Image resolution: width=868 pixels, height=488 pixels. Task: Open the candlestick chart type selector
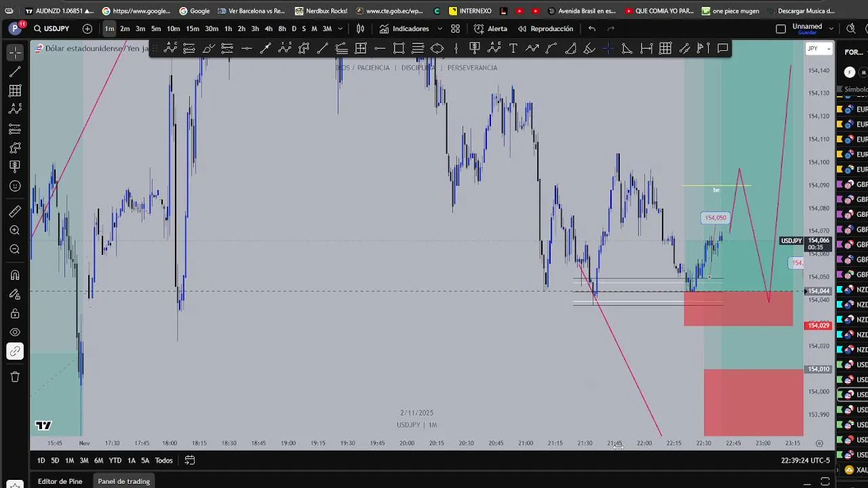(x=361, y=28)
